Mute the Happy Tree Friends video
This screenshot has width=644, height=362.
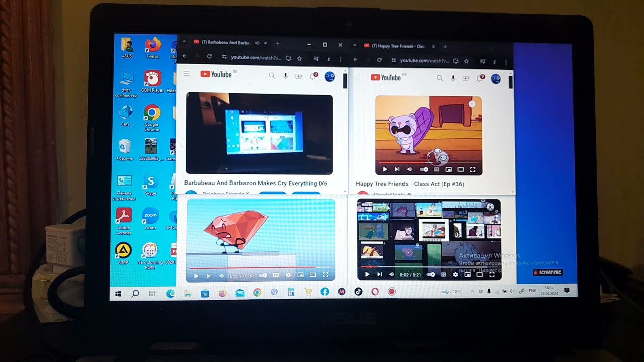(409, 170)
